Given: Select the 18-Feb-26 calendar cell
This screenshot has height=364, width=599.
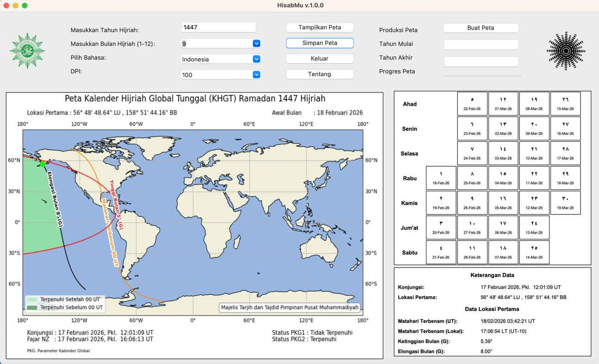Looking at the screenshot, I should point(441,178).
